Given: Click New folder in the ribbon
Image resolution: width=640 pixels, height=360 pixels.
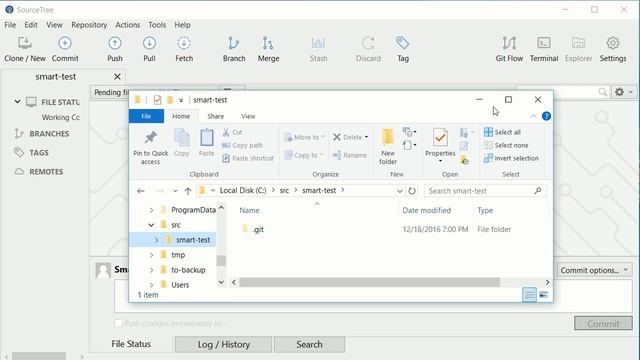Looking at the screenshot, I should 388,147.
